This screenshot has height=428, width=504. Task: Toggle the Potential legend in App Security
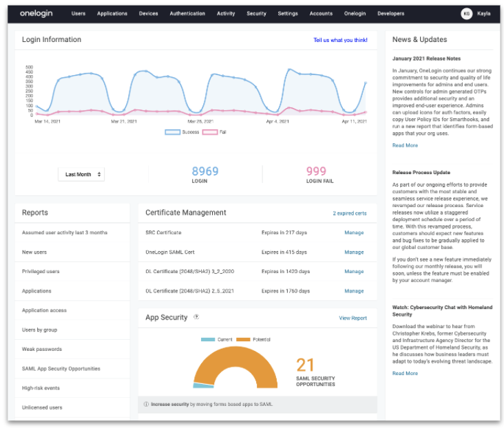click(253, 339)
